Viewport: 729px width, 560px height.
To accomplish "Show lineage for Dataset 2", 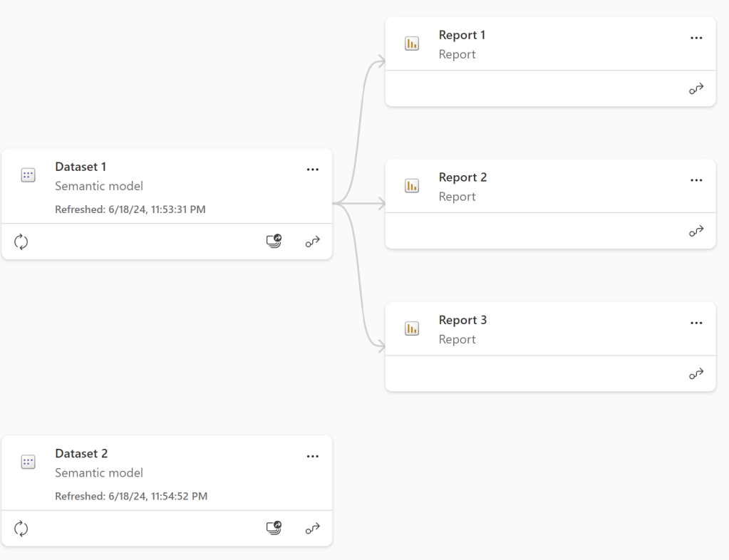I will [313, 529].
